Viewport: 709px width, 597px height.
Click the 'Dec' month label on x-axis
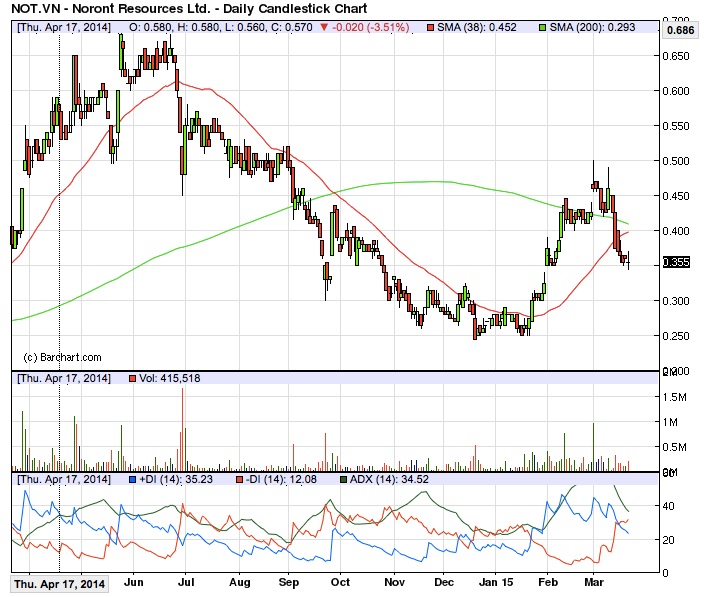tap(444, 582)
